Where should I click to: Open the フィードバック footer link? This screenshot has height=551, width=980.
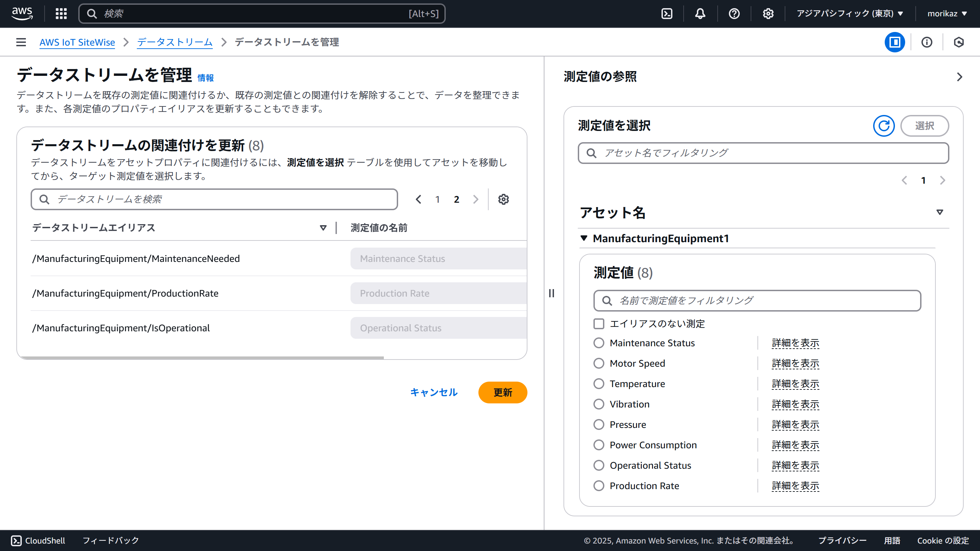111,540
